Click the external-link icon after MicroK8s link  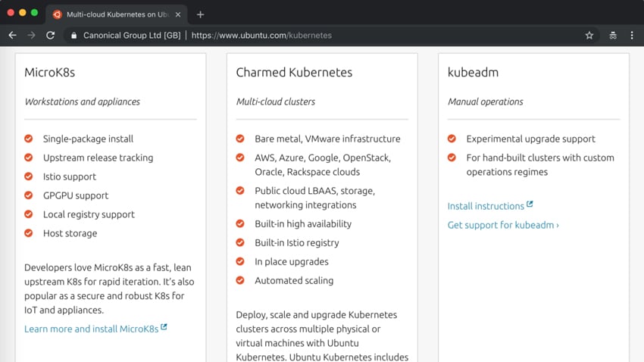(x=164, y=326)
